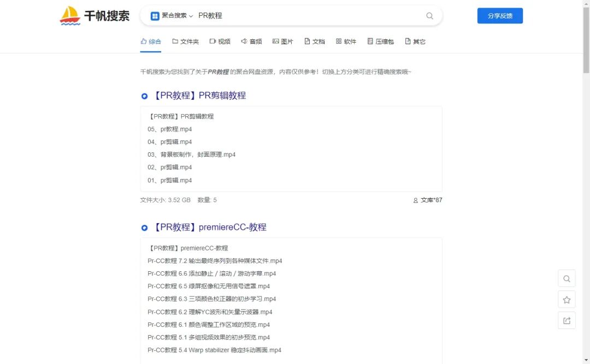Click the floating search button on the right side
The height and width of the screenshot is (364, 590).
pyautogui.click(x=567, y=279)
